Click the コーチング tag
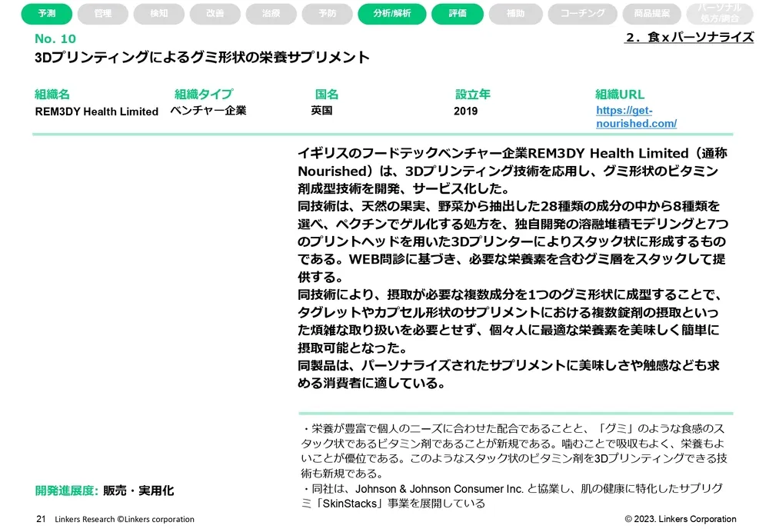769x532 pixels. pyautogui.click(x=583, y=14)
